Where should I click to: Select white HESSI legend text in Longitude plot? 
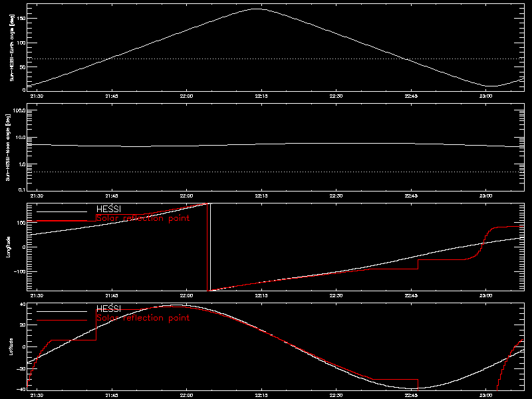click(108, 209)
